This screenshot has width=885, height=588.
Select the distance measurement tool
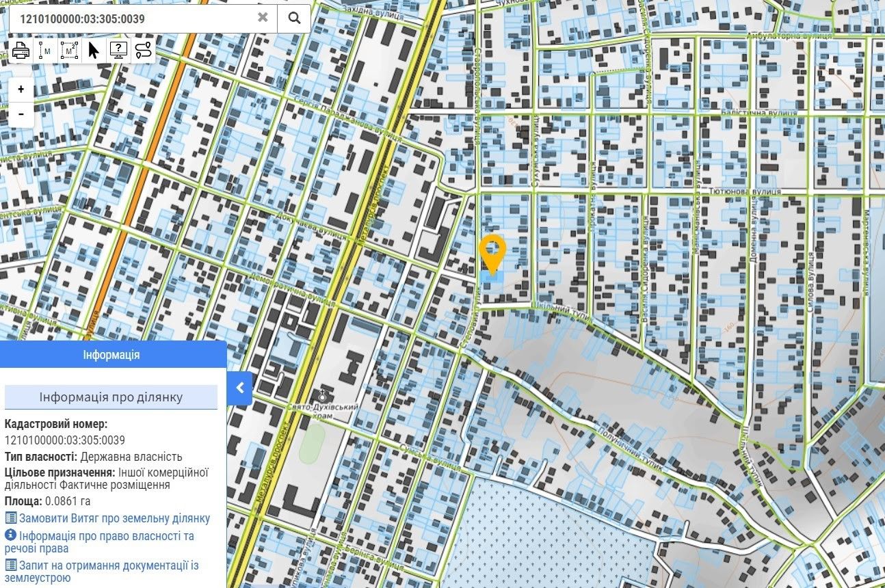45,51
